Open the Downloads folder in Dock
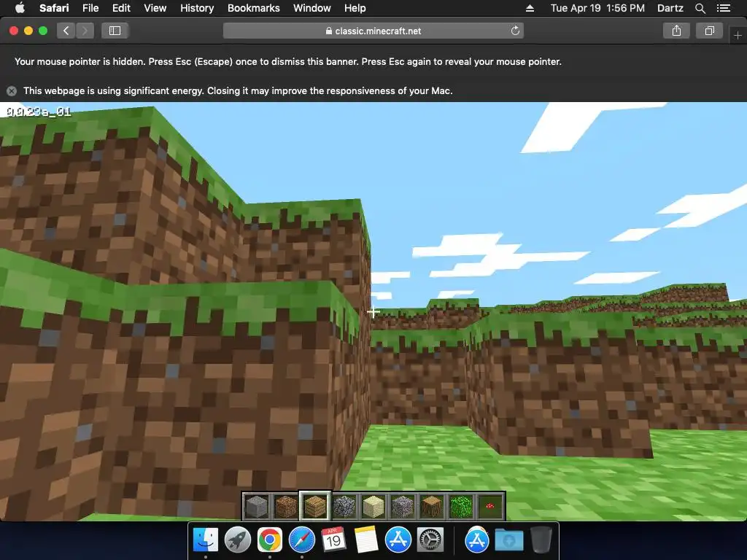This screenshot has width=747, height=560. point(508,541)
